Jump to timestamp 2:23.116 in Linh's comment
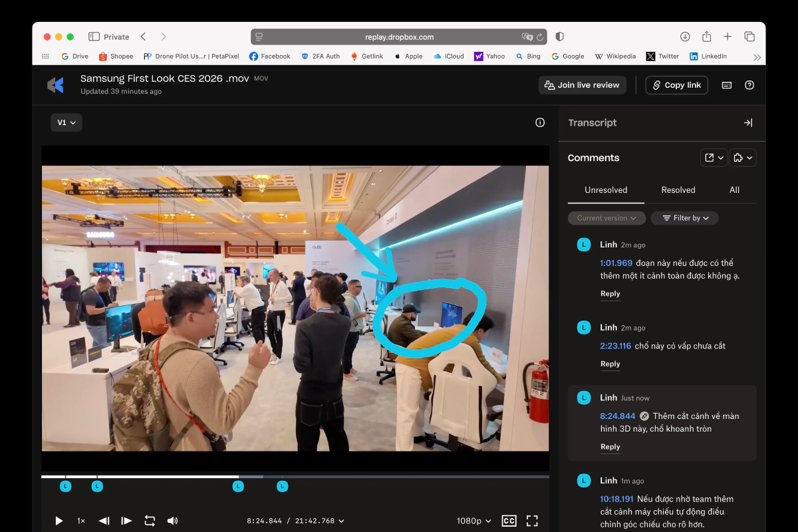 click(616, 345)
